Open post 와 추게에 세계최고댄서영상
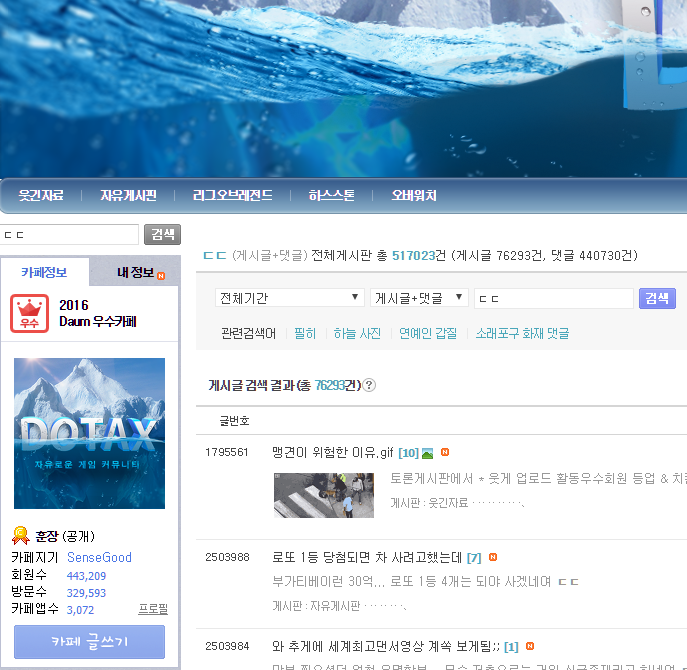Screen dimensions: 687x670 [386, 646]
